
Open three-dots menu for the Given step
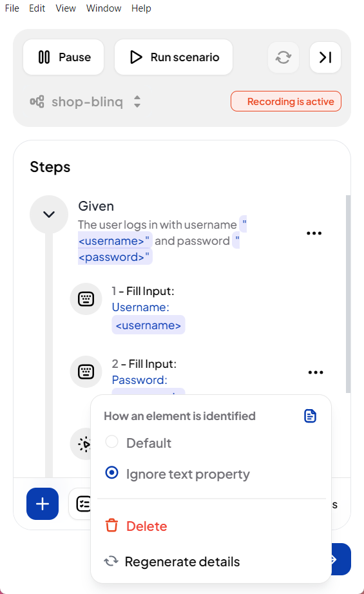click(x=314, y=233)
